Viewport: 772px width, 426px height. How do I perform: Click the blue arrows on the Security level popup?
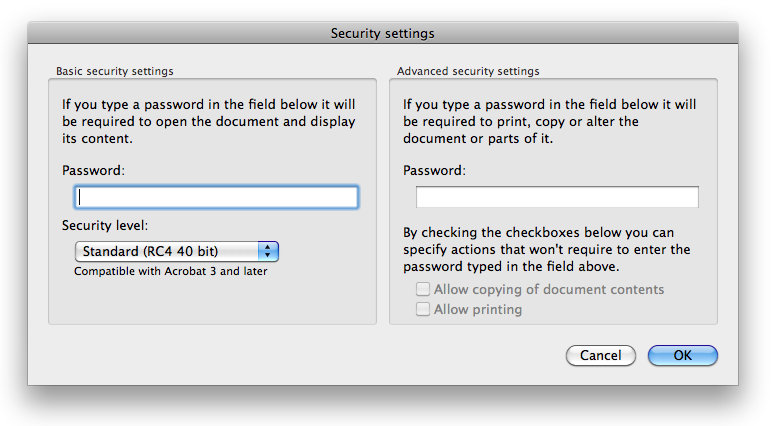[x=268, y=251]
